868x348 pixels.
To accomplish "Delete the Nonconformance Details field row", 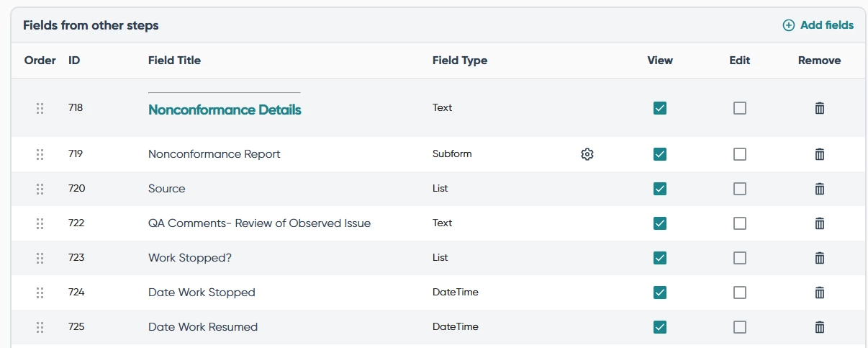I will coord(819,108).
